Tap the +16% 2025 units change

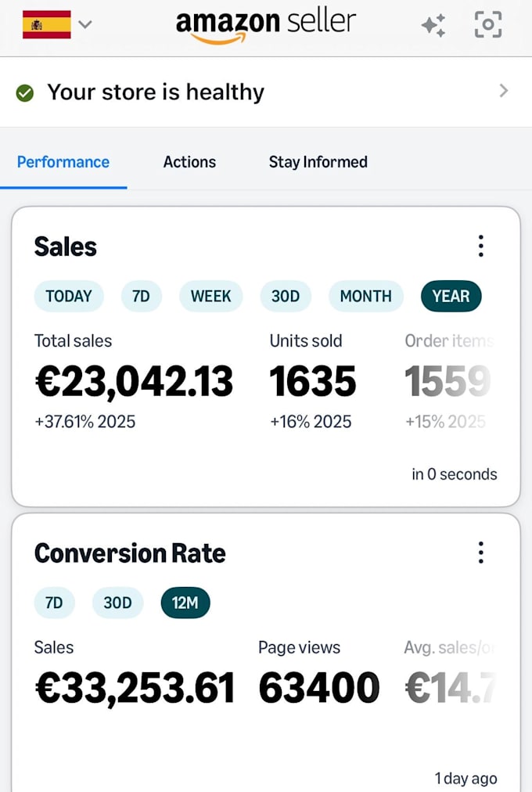[x=311, y=422]
